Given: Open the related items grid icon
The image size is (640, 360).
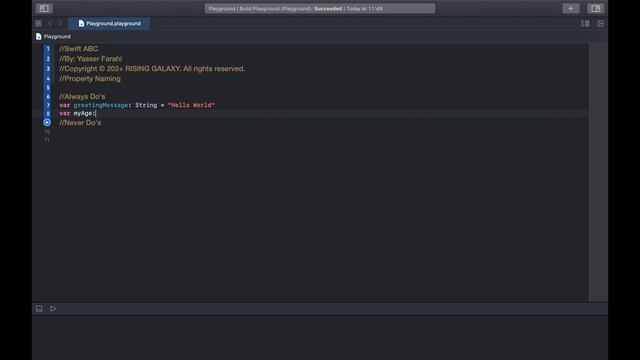Looking at the screenshot, I should [38, 23].
